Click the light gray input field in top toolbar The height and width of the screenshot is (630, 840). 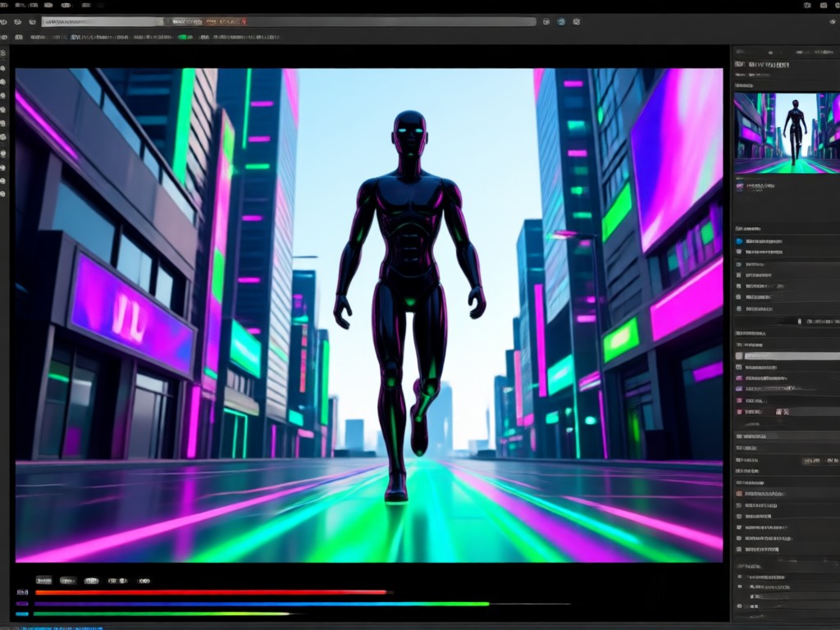click(x=103, y=22)
